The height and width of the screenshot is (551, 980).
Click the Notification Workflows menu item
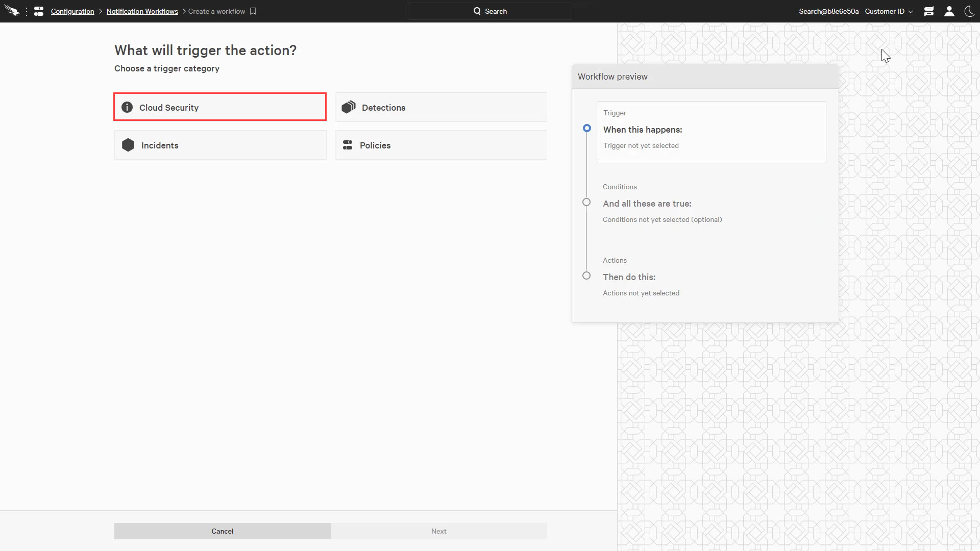pos(141,11)
